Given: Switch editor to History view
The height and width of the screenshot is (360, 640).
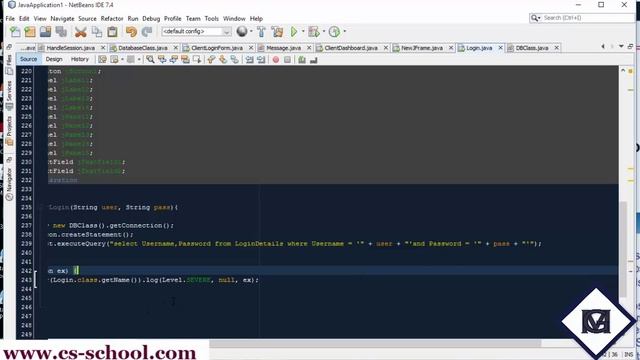Looking at the screenshot, I should [80, 59].
